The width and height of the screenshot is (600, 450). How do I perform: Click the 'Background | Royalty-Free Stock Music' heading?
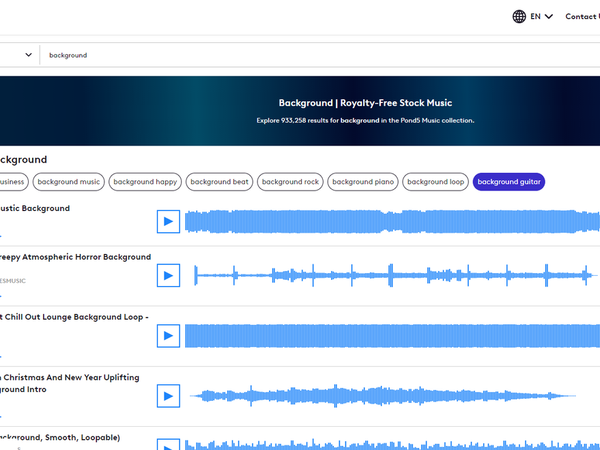point(365,103)
